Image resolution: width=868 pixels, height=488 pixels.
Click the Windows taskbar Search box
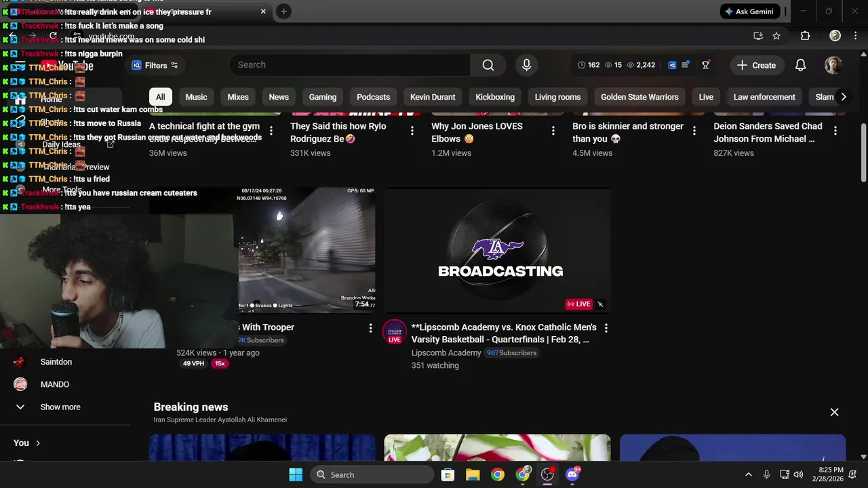(372, 474)
